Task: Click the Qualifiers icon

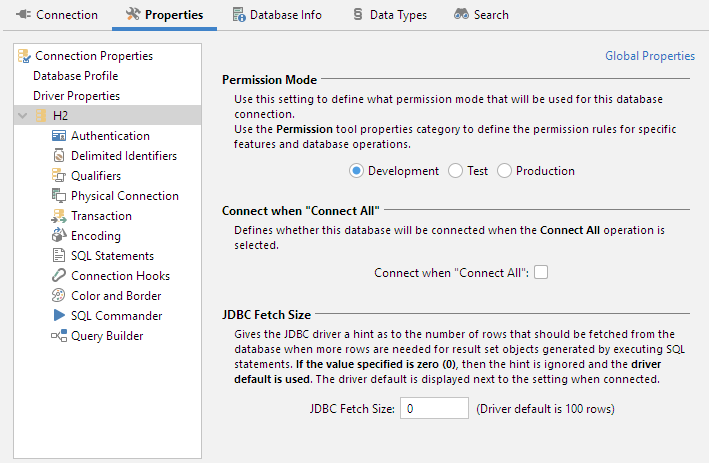Action: coord(59,176)
